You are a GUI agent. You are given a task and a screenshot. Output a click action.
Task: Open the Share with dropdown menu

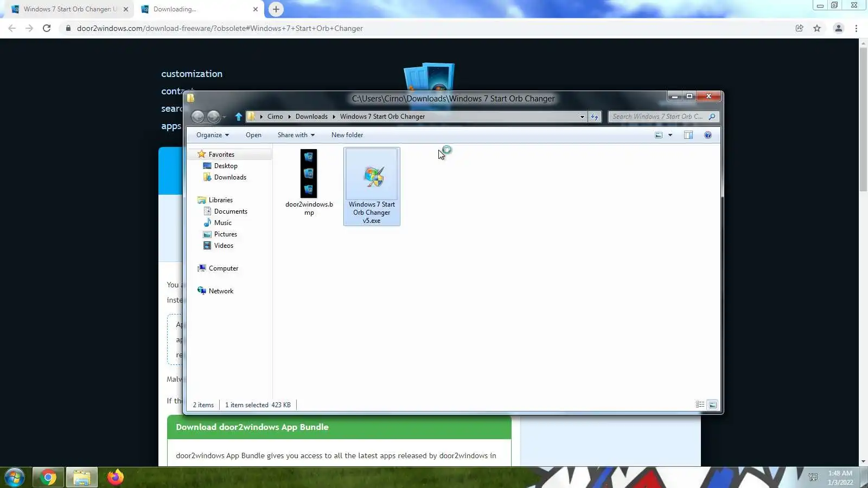(x=296, y=135)
